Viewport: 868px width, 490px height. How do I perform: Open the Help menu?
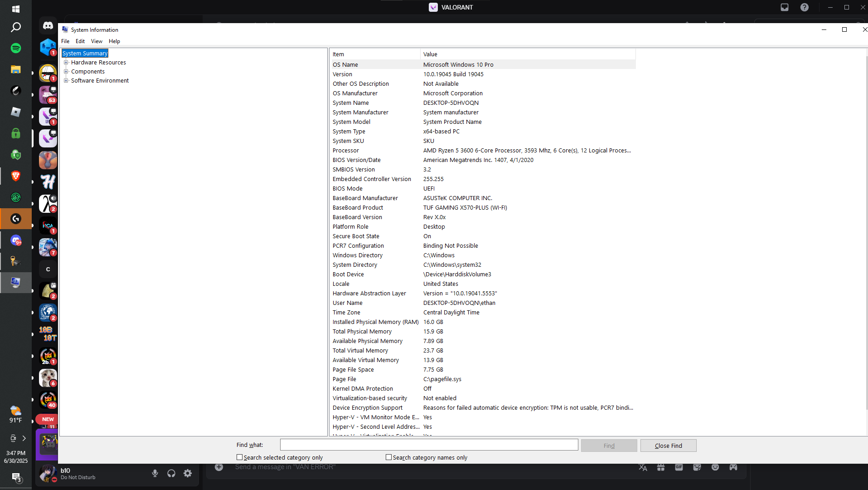[114, 41]
